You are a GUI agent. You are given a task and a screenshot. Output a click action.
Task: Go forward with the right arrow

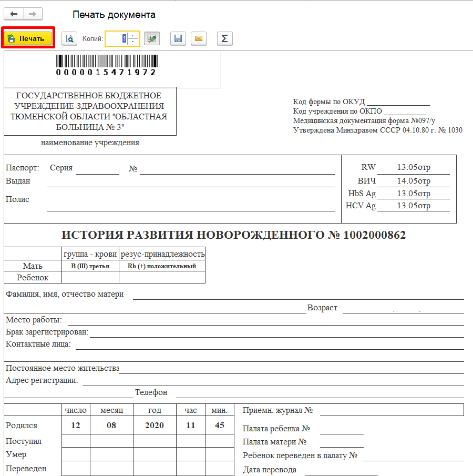click(32, 14)
